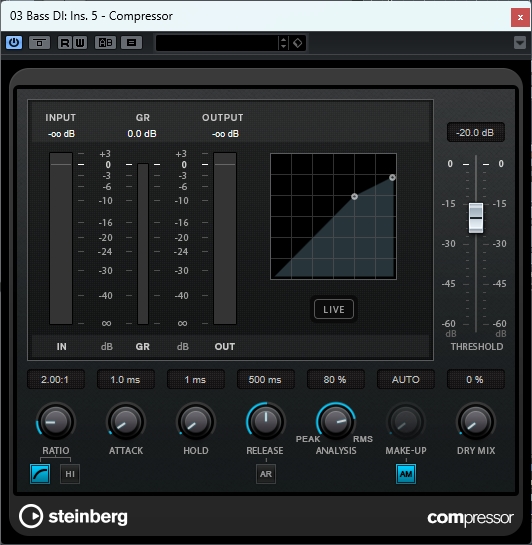Viewport: 532px width, 545px height.
Task: Click the release value field 500 ms
Action: point(265,380)
